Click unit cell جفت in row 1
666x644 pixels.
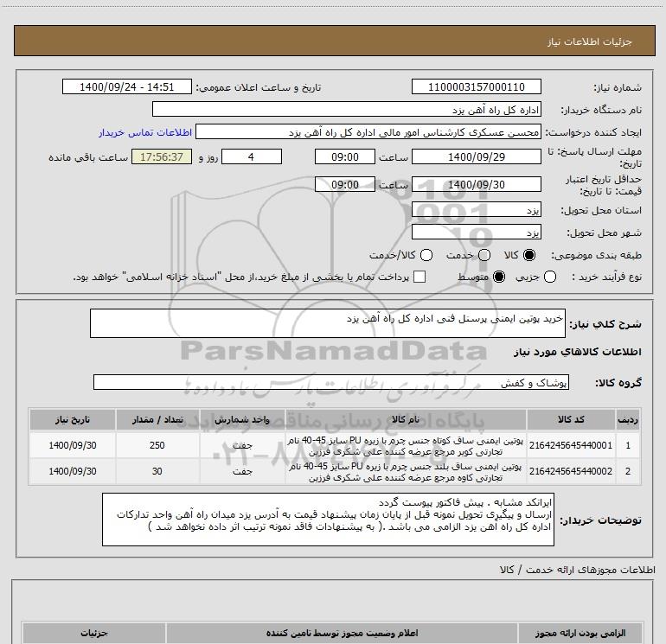click(x=242, y=445)
